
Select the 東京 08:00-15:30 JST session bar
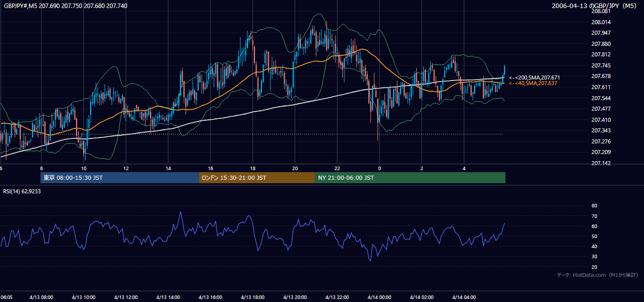[x=120, y=178]
